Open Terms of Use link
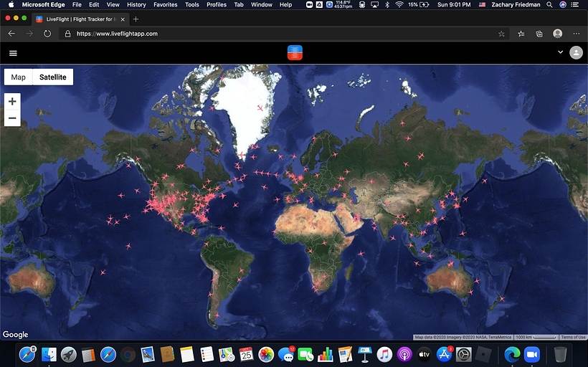Viewport: 588px width, 367px height. coord(573,337)
